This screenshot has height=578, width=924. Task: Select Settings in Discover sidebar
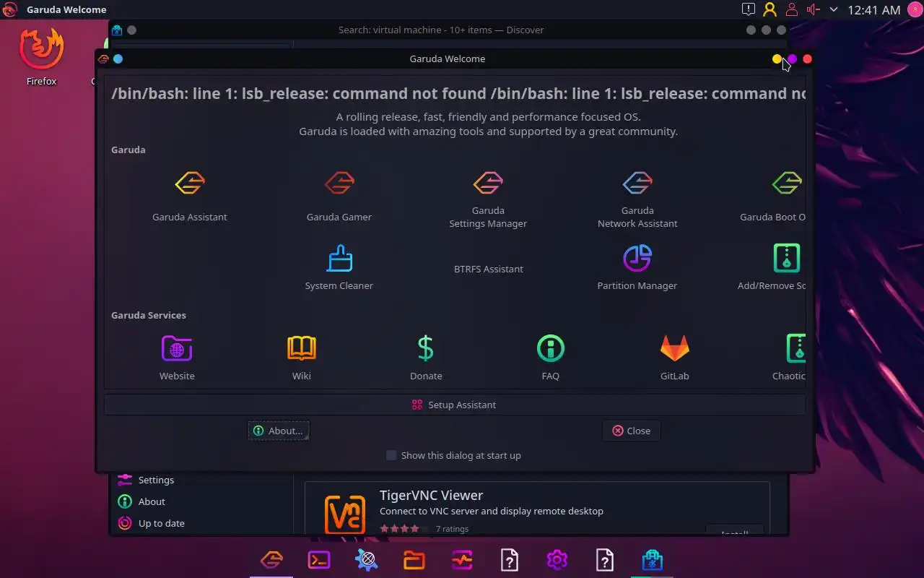pos(201,480)
